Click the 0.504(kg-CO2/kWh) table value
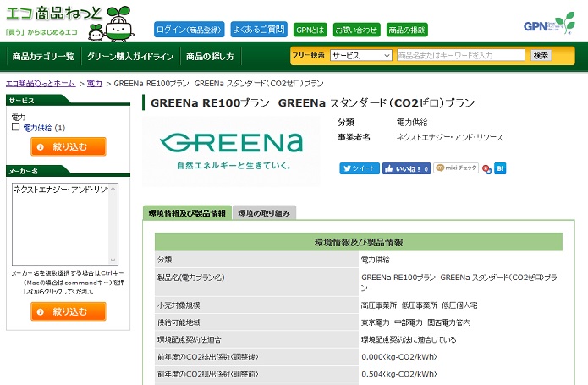This screenshot has width=588, height=385. (399, 374)
